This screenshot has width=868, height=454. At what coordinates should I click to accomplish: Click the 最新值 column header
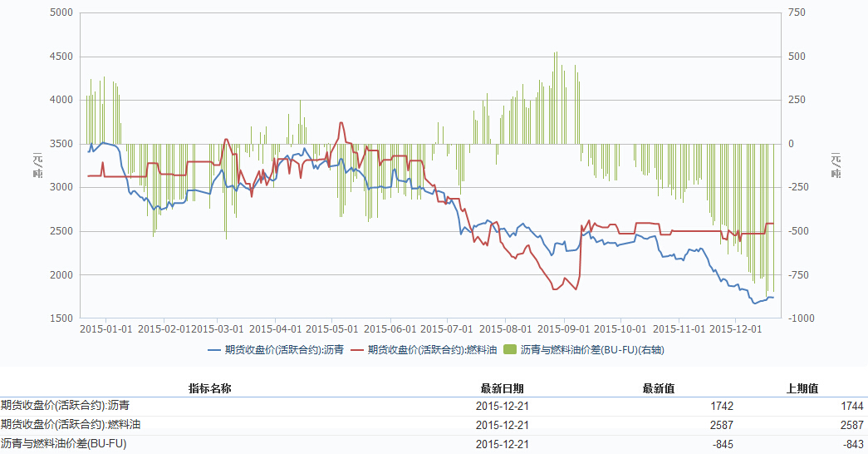pos(659,388)
